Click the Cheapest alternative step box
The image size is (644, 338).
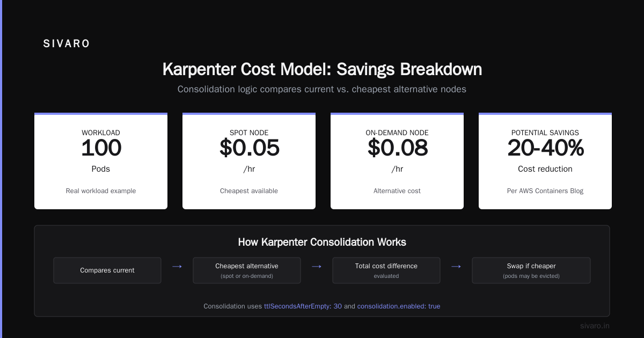[247, 270]
